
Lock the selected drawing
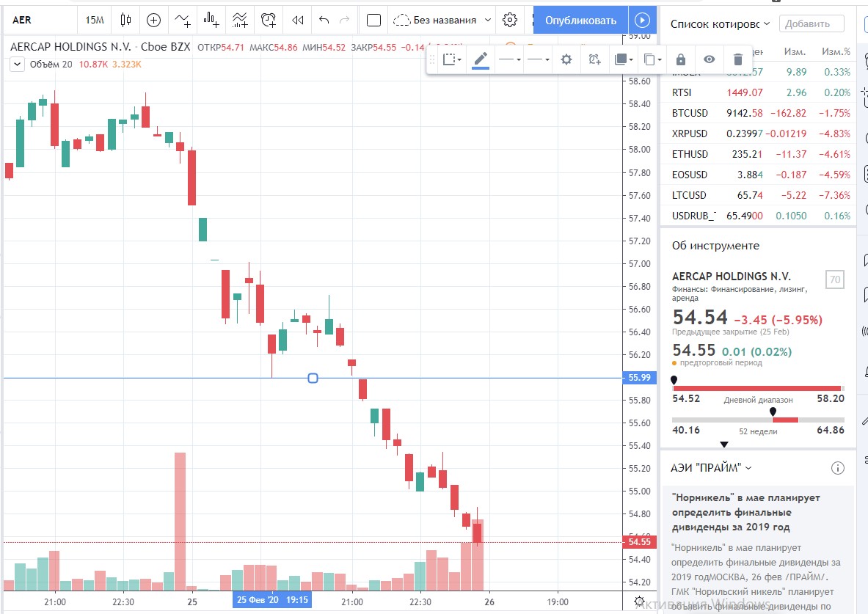click(x=681, y=59)
